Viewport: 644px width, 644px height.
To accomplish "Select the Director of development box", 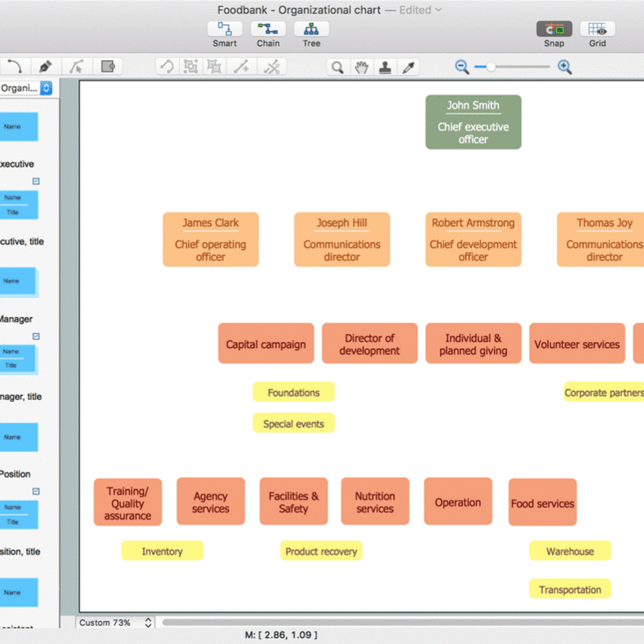I will pyautogui.click(x=369, y=343).
